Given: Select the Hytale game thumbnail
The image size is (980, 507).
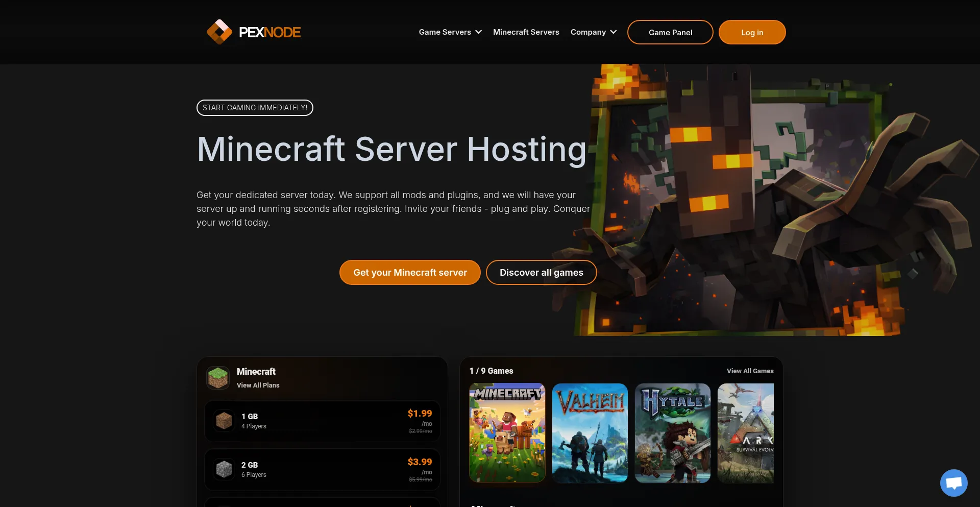Looking at the screenshot, I should pos(672,433).
